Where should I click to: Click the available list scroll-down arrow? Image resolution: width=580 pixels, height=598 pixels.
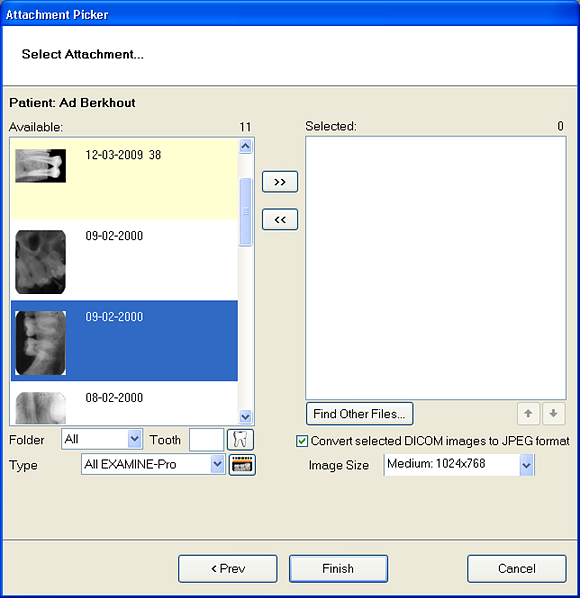[245, 416]
